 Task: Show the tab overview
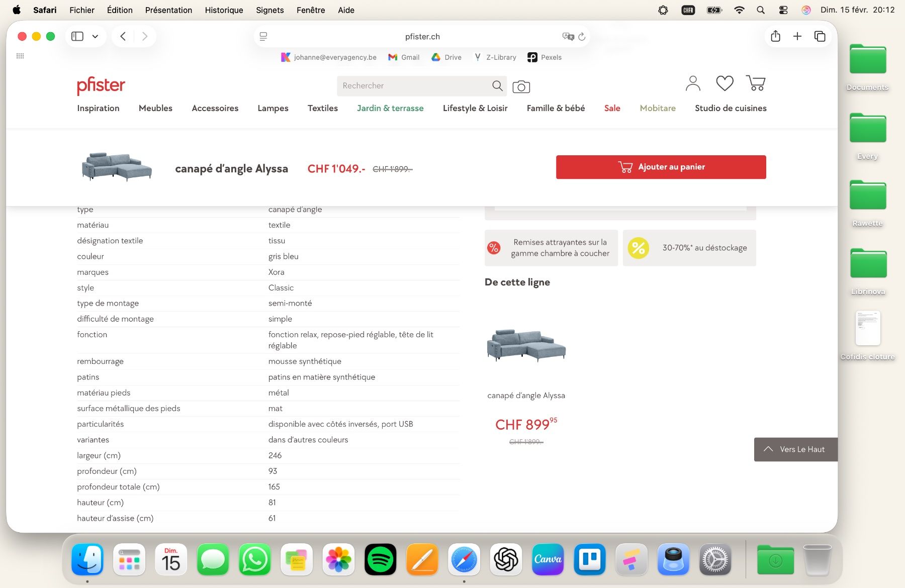coord(820,36)
